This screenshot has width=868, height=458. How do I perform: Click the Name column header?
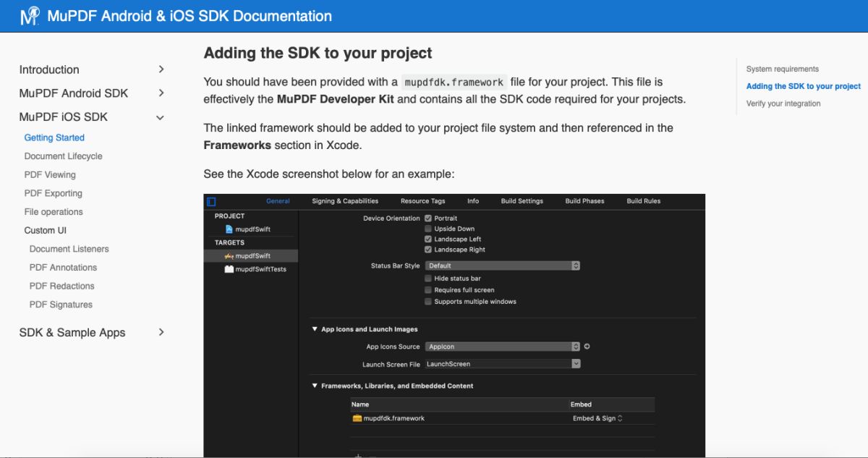[360, 404]
